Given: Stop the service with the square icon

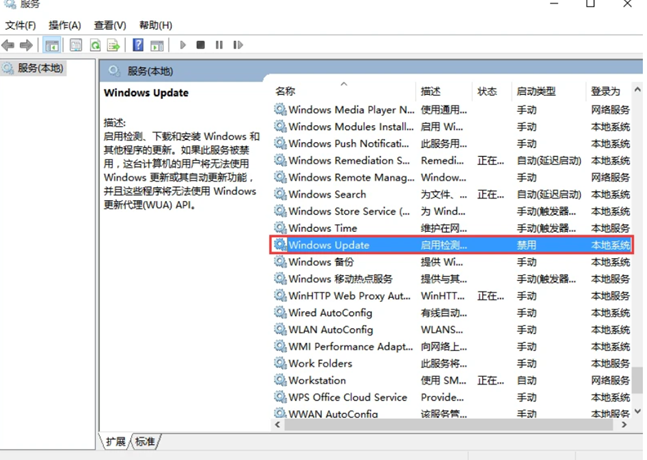Looking at the screenshot, I should coord(201,45).
